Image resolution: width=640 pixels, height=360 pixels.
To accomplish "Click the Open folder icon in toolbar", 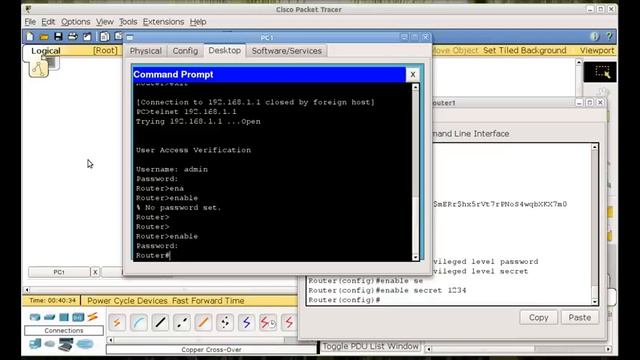I will (x=44, y=37).
